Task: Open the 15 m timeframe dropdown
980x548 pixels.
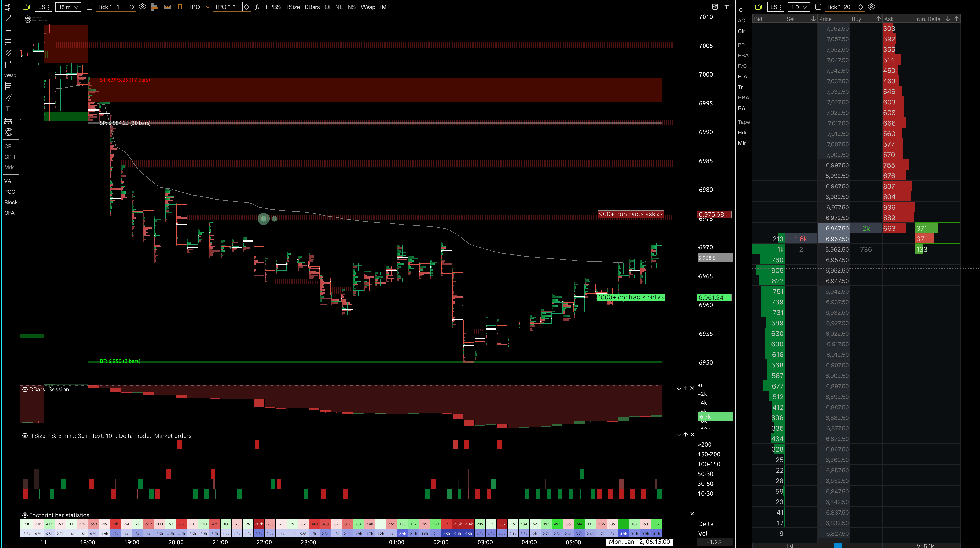Action: pos(68,7)
